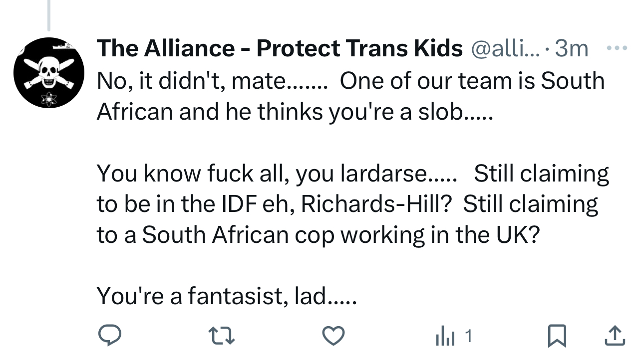
Task: Open the @alli… account handle
Action: [505, 48]
